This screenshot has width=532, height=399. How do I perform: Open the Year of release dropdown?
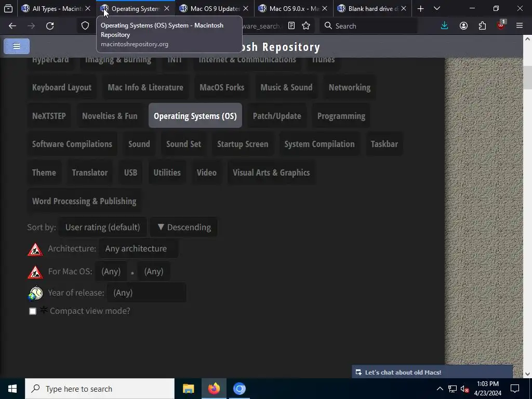tap(147, 292)
